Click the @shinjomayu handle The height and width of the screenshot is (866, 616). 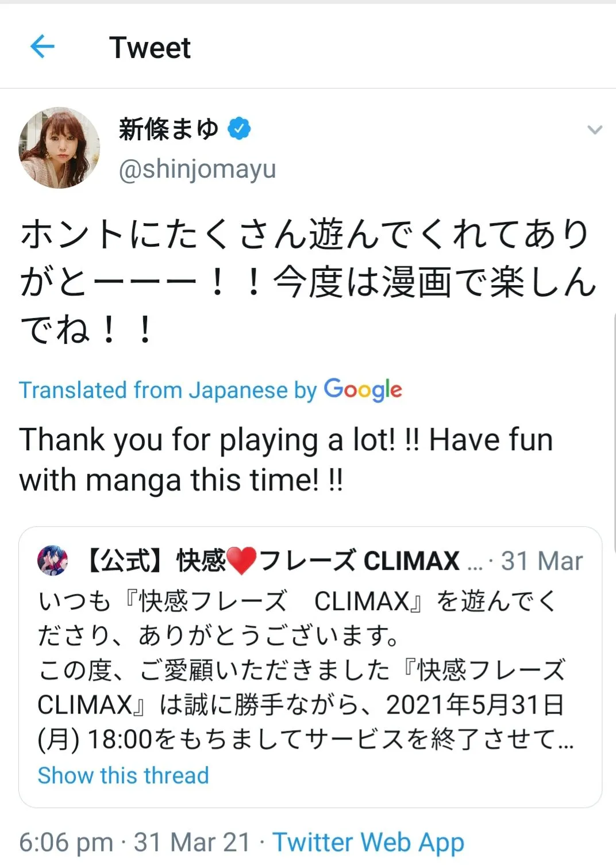tap(197, 169)
